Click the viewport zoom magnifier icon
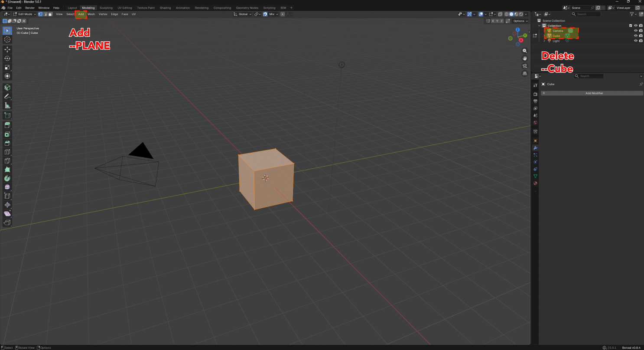Screen dimensions: 644x350 point(525,51)
